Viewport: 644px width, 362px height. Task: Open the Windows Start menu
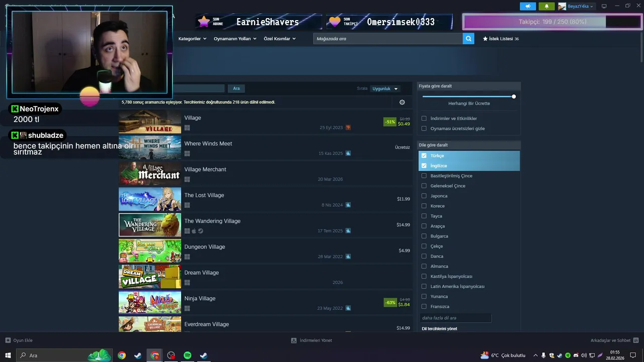click(8, 355)
